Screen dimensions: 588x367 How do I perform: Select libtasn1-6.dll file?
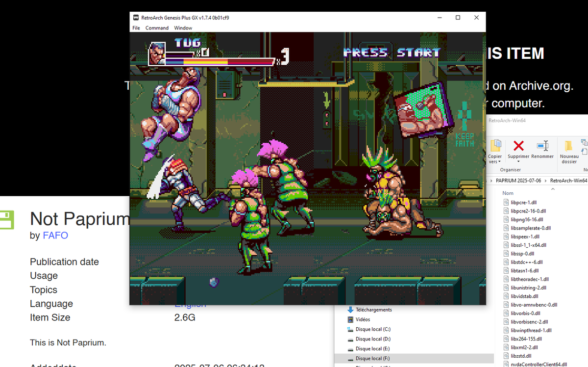tap(525, 271)
